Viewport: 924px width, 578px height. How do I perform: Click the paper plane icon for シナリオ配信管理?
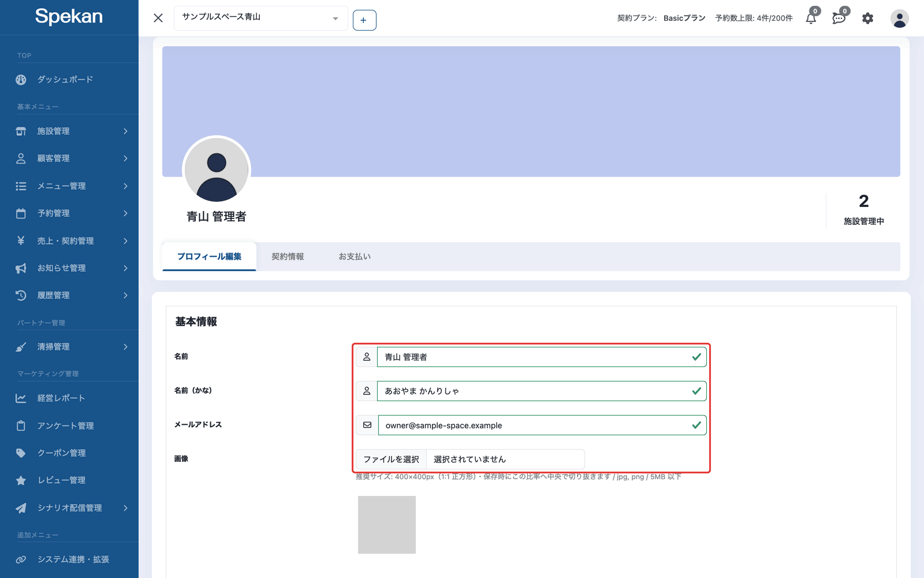pos(21,508)
